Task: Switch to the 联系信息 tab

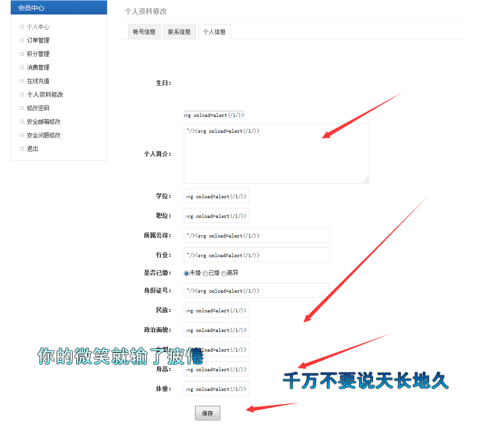Action: pyautogui.click(x=180, y=32)
